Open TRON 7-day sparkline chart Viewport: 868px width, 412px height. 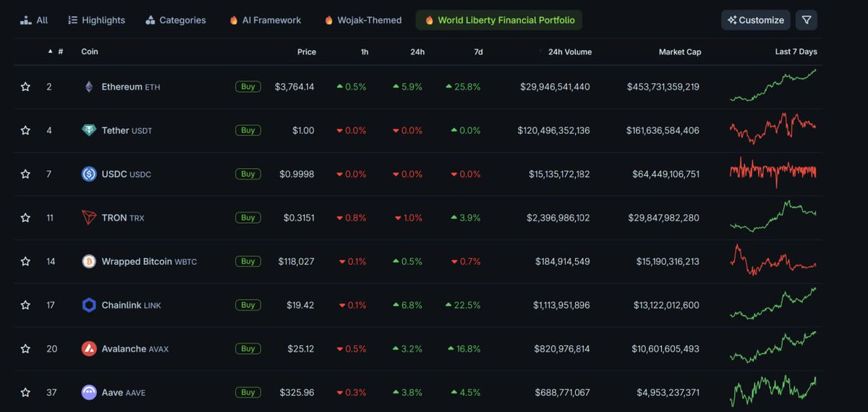tap(773, 216)
